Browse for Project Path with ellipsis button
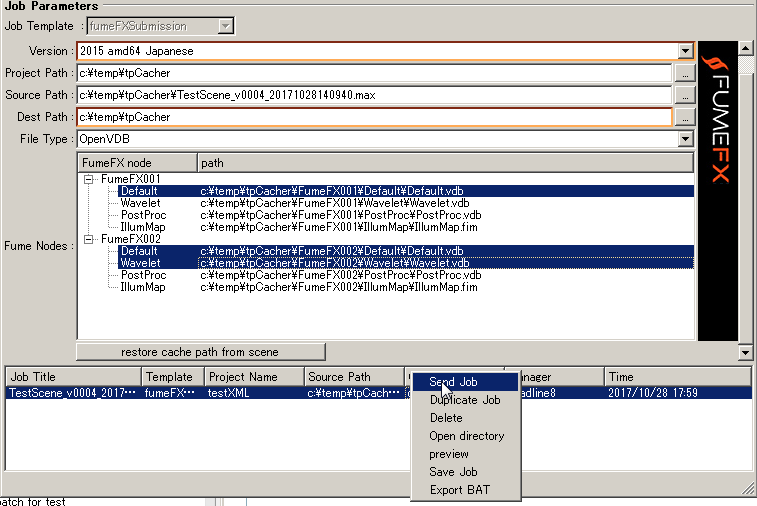Screen dimensions: 757x506 pyautogui.click(x=685, y=73)
